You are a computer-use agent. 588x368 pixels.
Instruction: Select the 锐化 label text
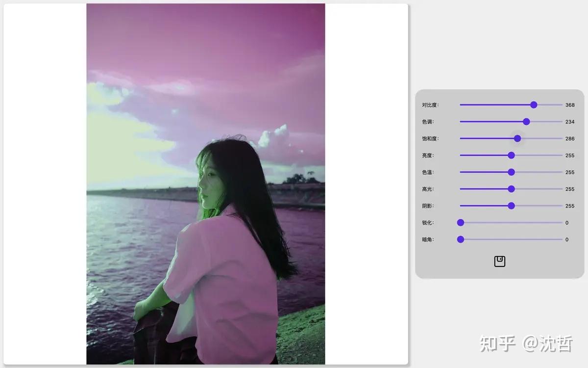tap(427, 222)
